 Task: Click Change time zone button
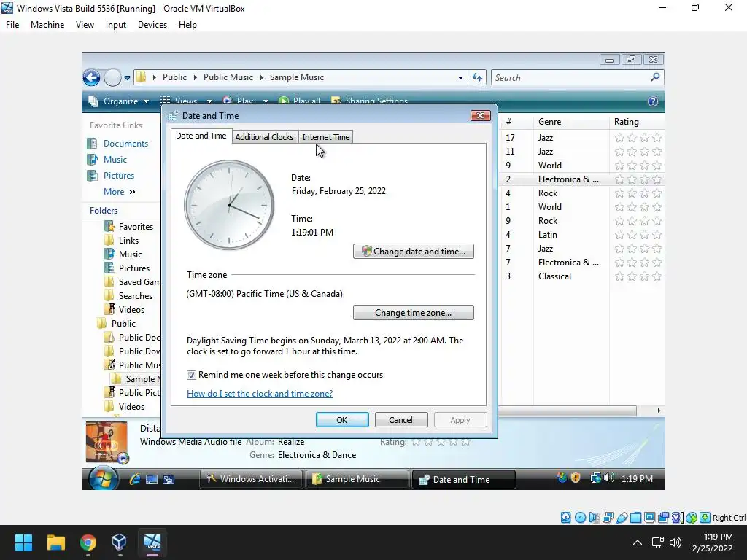tap(414, 313)
